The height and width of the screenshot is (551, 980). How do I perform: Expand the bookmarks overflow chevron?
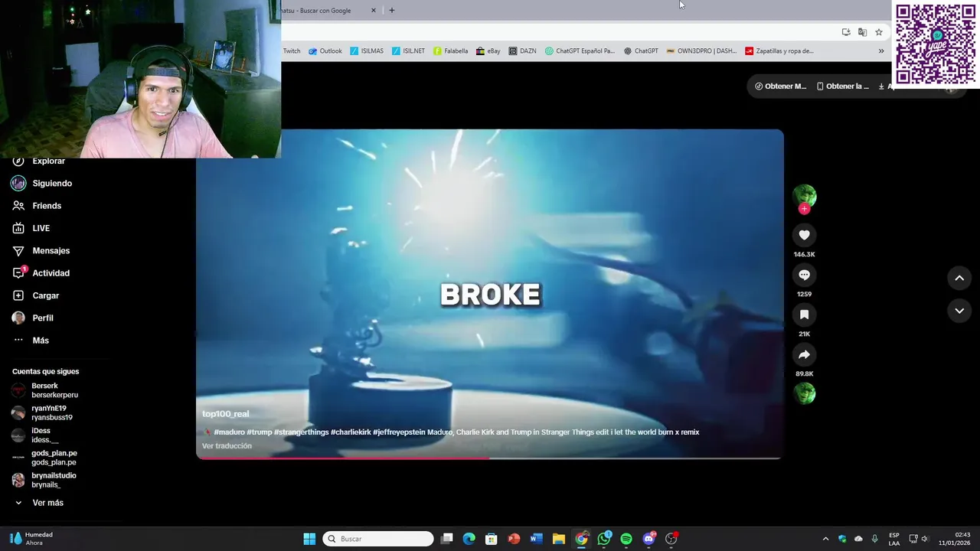tap(881, 51)
